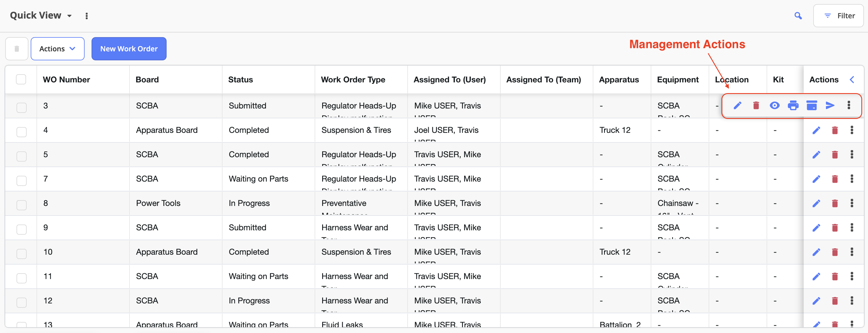Open the three-dot menu beside Quick View

(87, 16)
